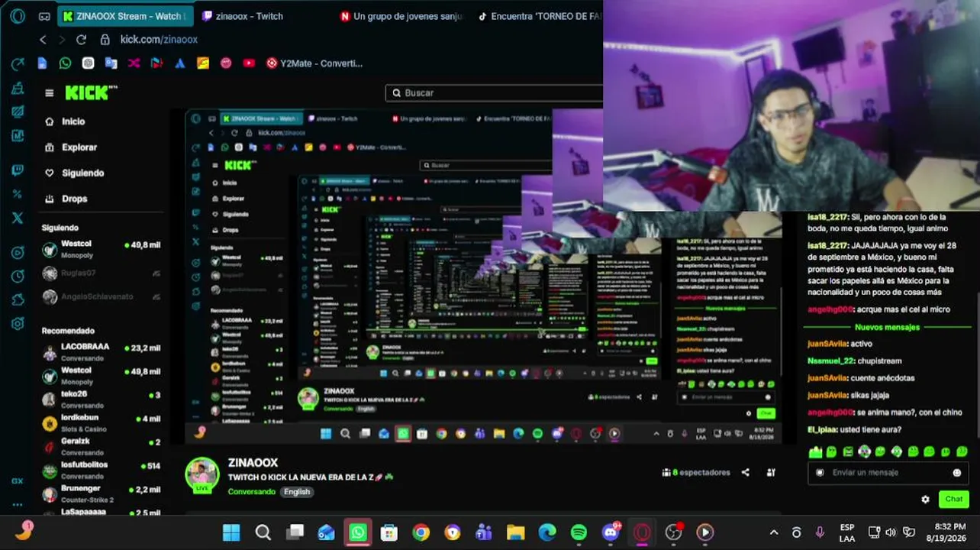Switch to TikTok Encuentra TORNEO tab
The image size is (980, 550).
point(539,16)
